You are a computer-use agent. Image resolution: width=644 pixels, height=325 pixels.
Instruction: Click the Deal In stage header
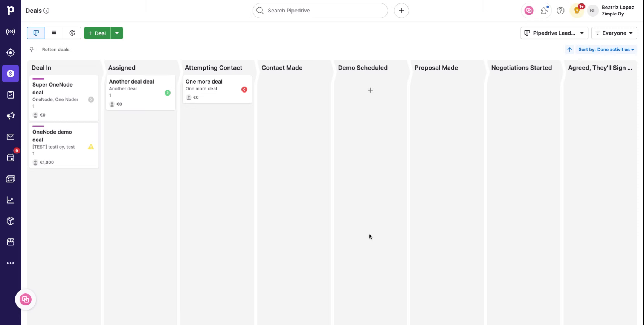point(41,68)
